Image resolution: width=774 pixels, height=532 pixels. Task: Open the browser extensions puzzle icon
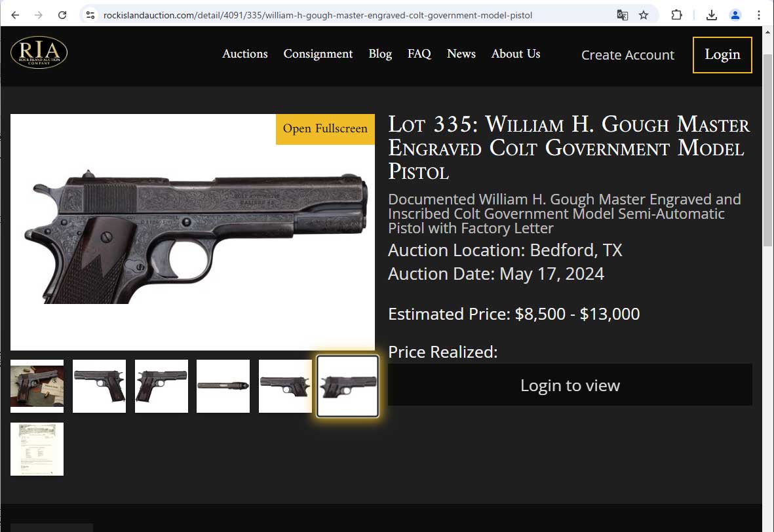click(677, 15)
